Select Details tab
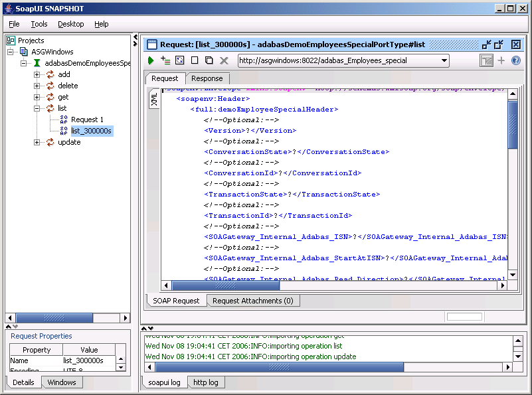Image resolution: width=532 pixels, height=395 pixels. click(23, 382)
